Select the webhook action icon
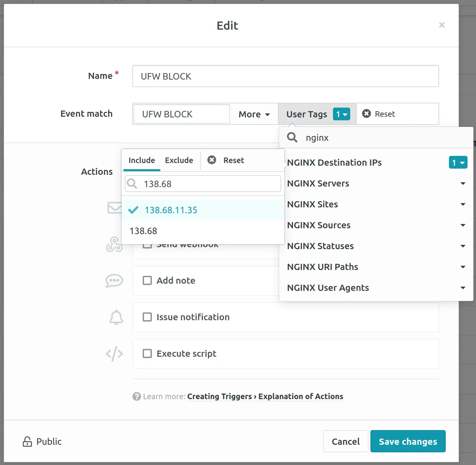The image size is (476, 465). tap(114, 244)
